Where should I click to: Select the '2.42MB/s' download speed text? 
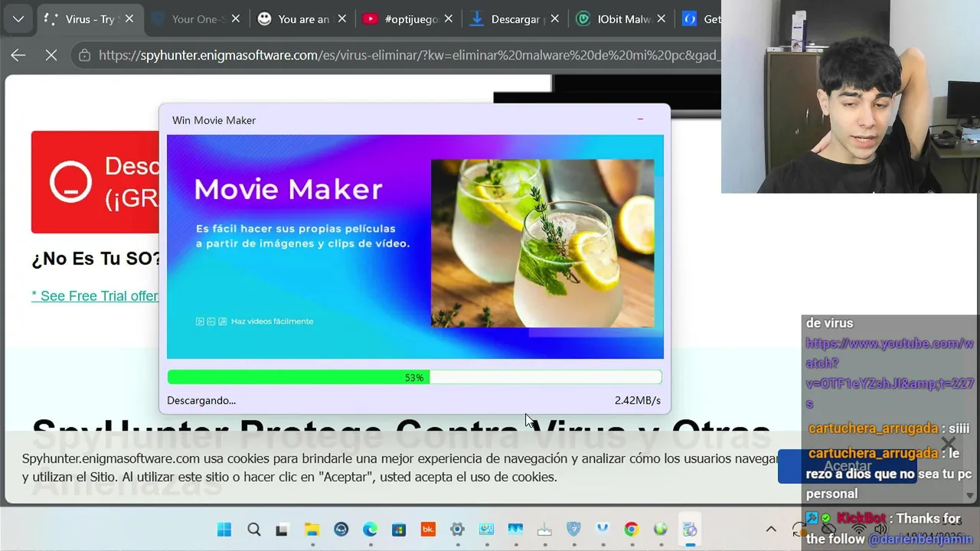[x=637, y=400]
